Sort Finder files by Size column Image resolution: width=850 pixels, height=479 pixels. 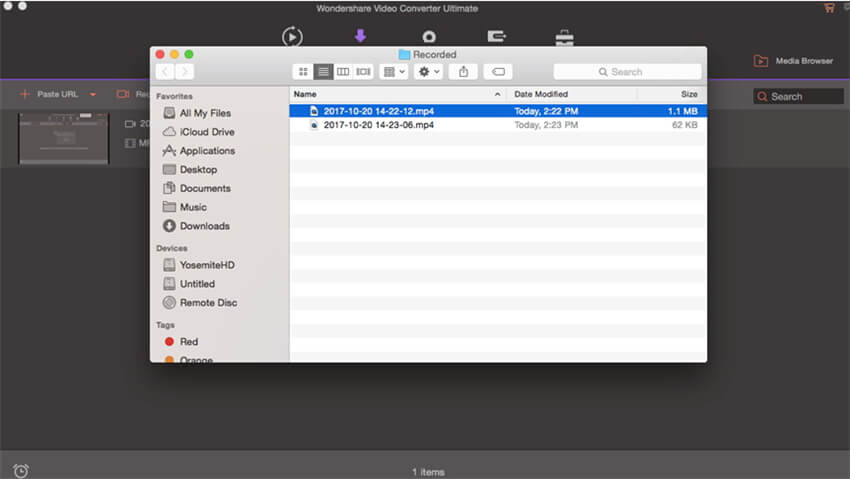coord(672,94)
